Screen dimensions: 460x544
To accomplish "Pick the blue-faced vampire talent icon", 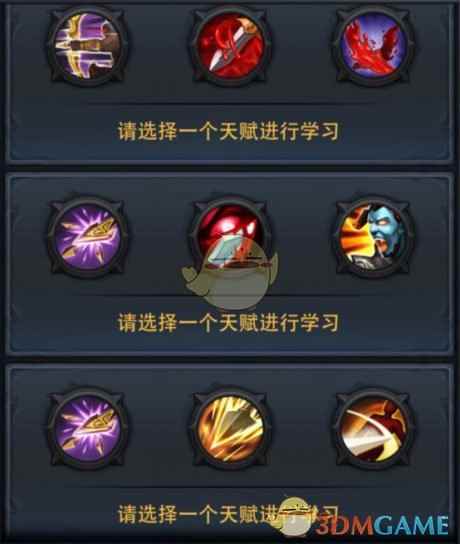I will click(374, 238).
